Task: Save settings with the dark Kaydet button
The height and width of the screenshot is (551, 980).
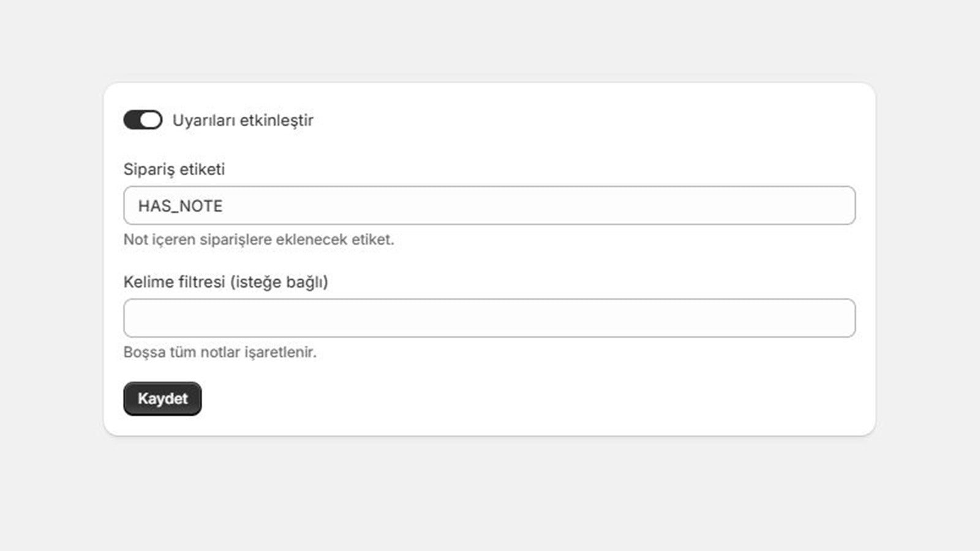Action: pos(162,399)
